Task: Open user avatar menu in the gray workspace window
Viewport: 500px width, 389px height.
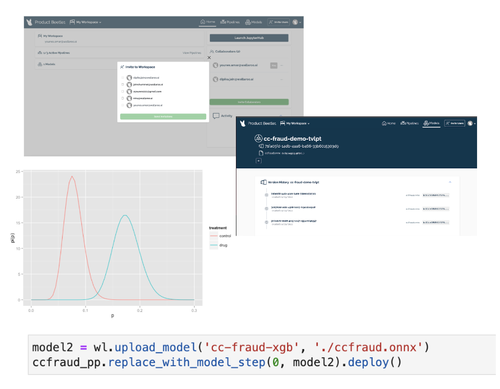Action: (x=296, y=22)
